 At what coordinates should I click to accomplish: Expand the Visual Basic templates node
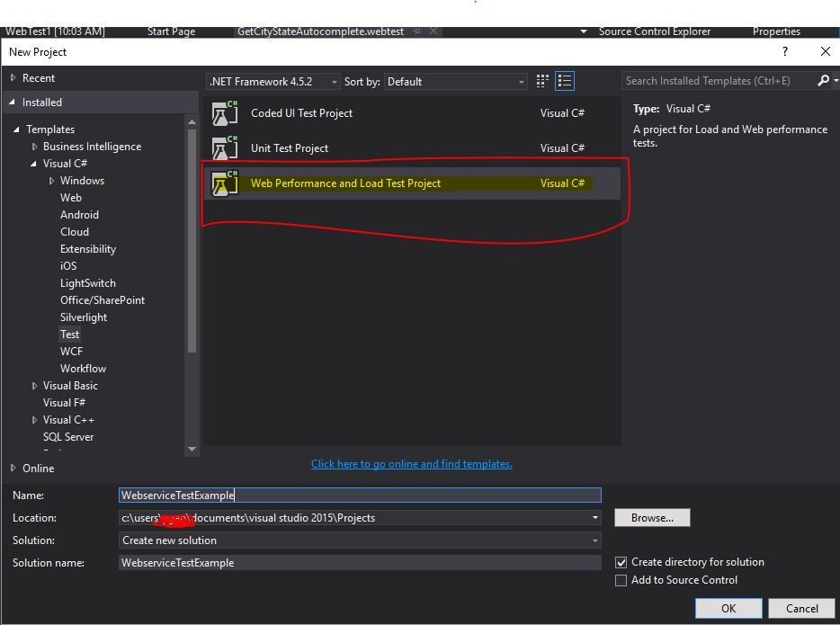(x=34, y=385)
